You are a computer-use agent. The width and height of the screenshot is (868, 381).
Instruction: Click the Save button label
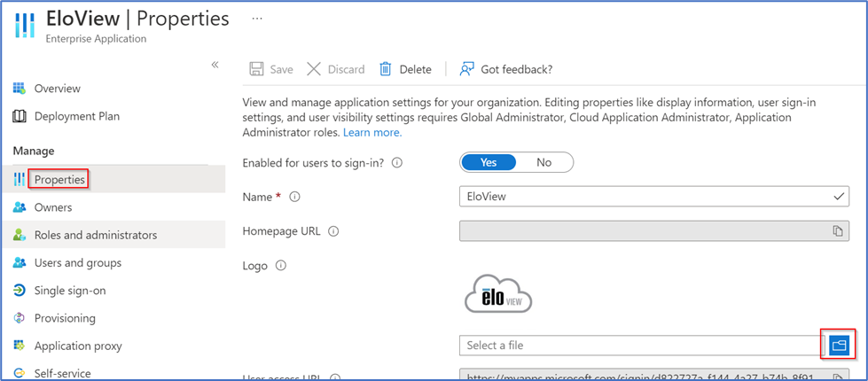point(281,70)
